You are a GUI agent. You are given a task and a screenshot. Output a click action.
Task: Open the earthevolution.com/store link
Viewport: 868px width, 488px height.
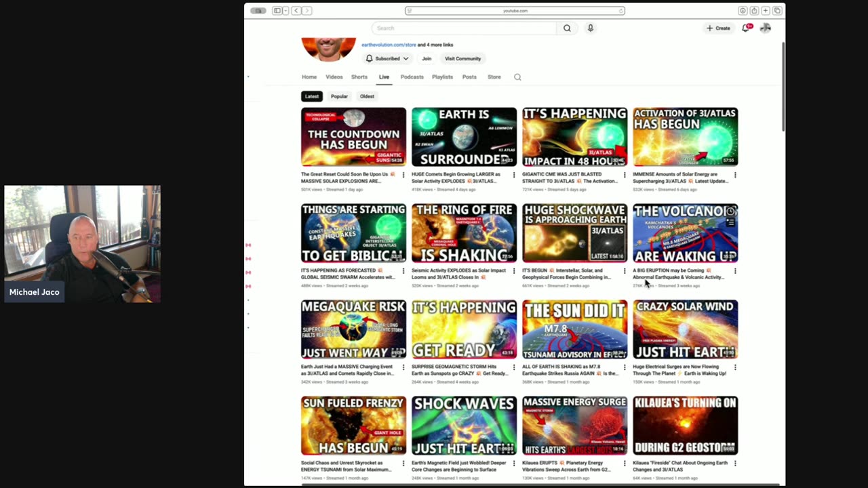[389, 45]
